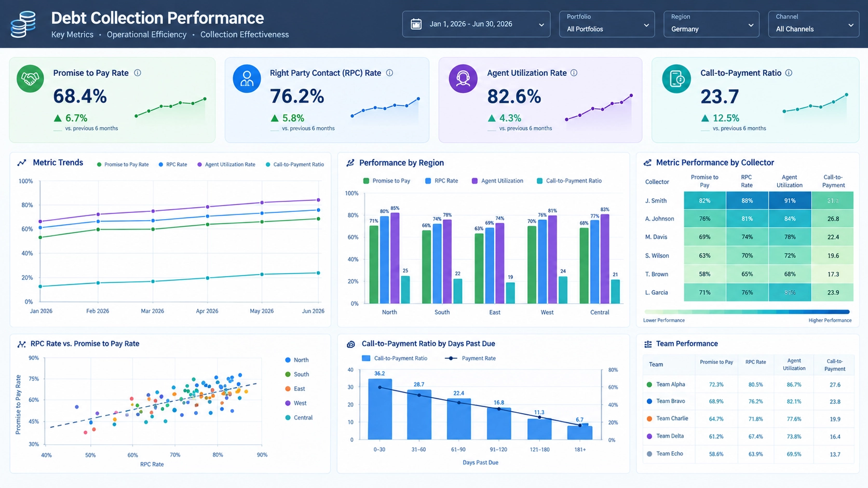The width and height of the screenshot is (868, 488).
Task: Toggle Promise to Pay bars in region chart
Action: (387, 181)
